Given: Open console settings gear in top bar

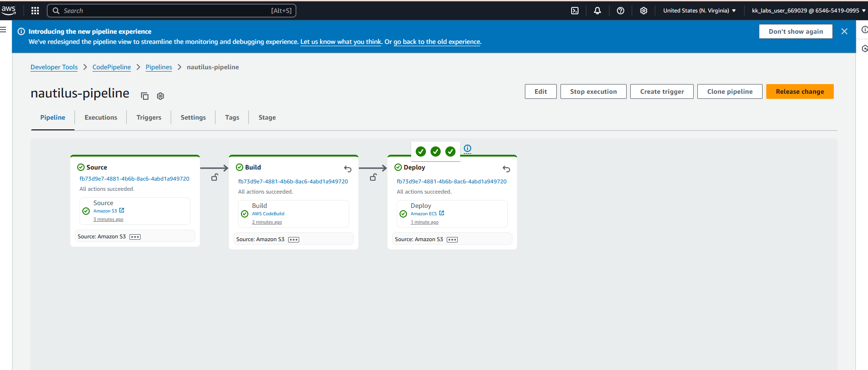Looking at the screenshot, I should 644,11.
